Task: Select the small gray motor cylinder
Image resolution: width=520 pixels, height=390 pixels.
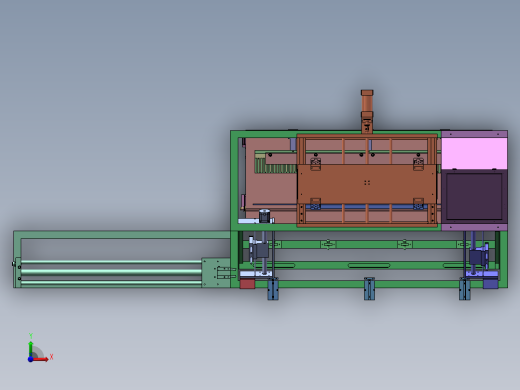Action: [264, 216]
